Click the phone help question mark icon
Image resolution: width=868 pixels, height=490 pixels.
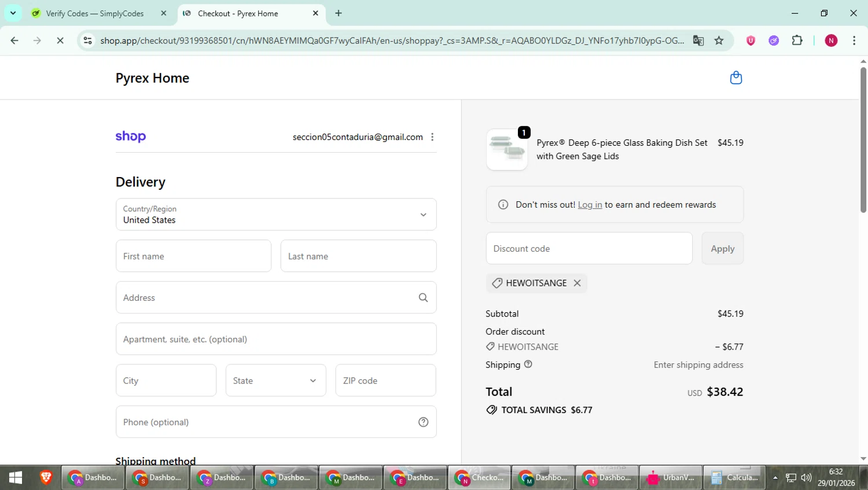coord(424,422)
